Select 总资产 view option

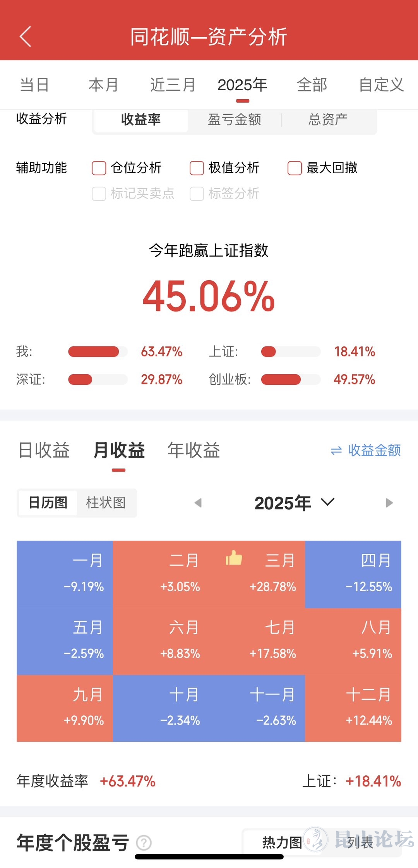click(328, 120)
